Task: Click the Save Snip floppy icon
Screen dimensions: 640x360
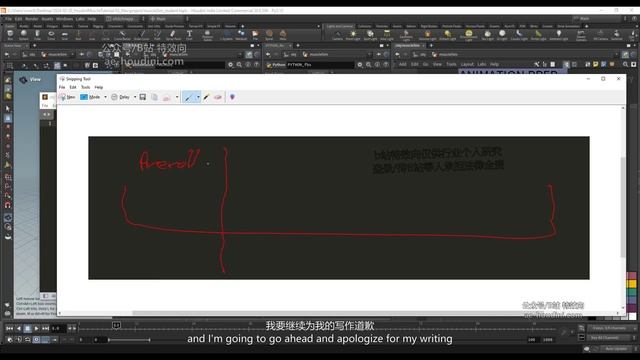Action: pos(143,97)
